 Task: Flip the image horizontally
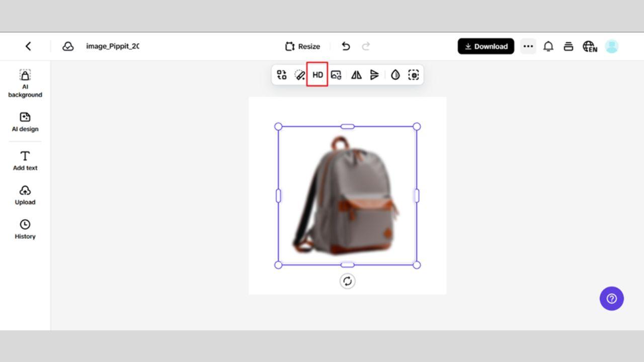pos(356,75)
